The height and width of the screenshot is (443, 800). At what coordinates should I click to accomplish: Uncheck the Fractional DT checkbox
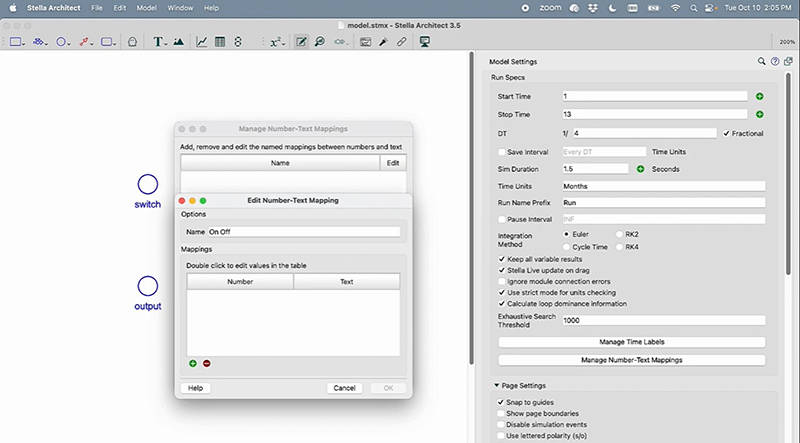pyautogui.click(x=727, y=133)
